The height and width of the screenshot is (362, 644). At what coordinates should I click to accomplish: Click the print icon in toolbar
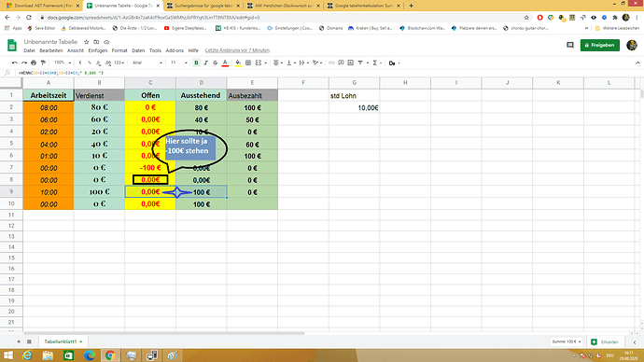coord(34,63)
